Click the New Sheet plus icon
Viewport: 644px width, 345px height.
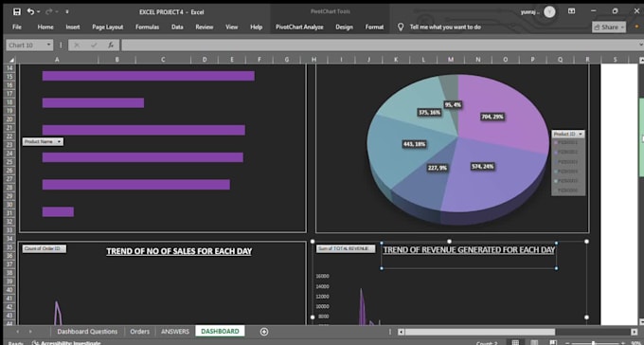click(264, 332)
